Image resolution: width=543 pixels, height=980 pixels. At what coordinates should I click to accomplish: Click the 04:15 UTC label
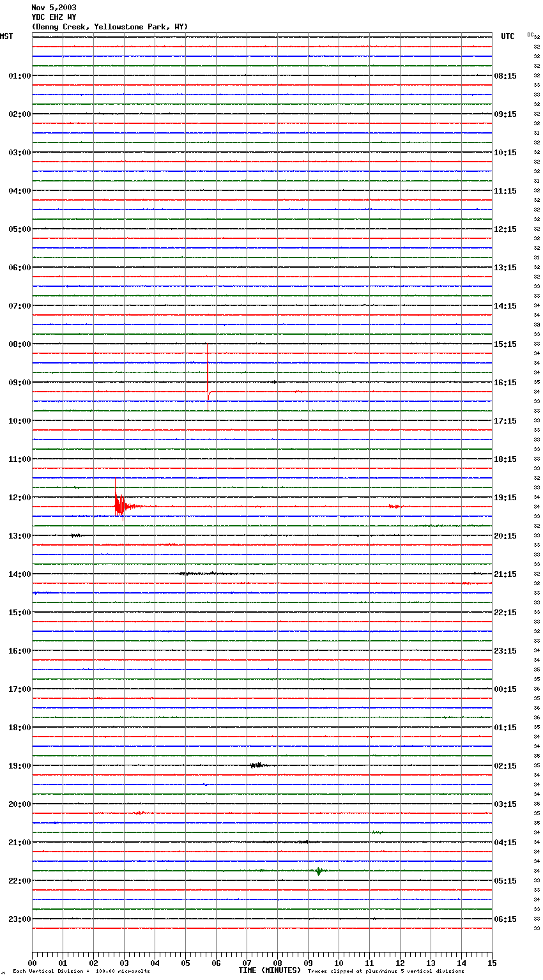505,843
